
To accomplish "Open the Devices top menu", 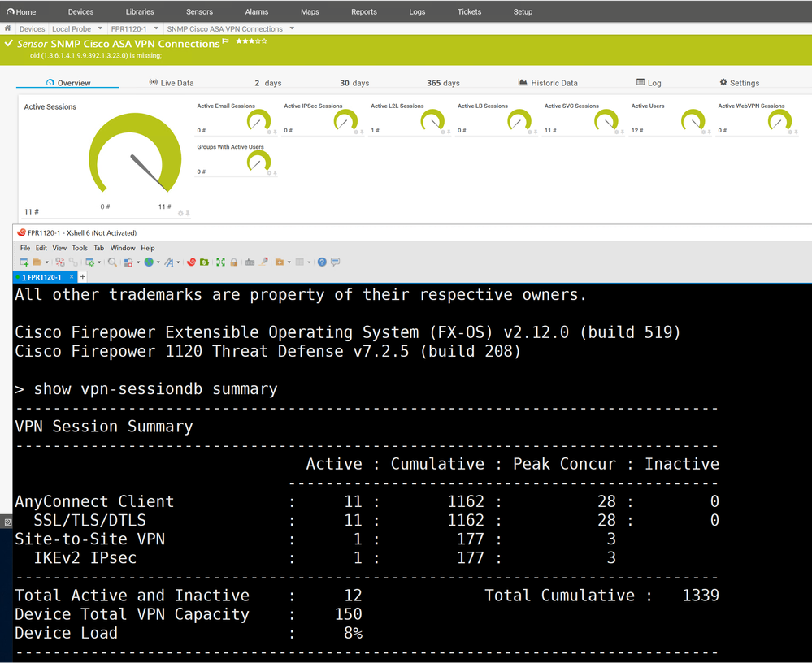I will click(80, 11).
